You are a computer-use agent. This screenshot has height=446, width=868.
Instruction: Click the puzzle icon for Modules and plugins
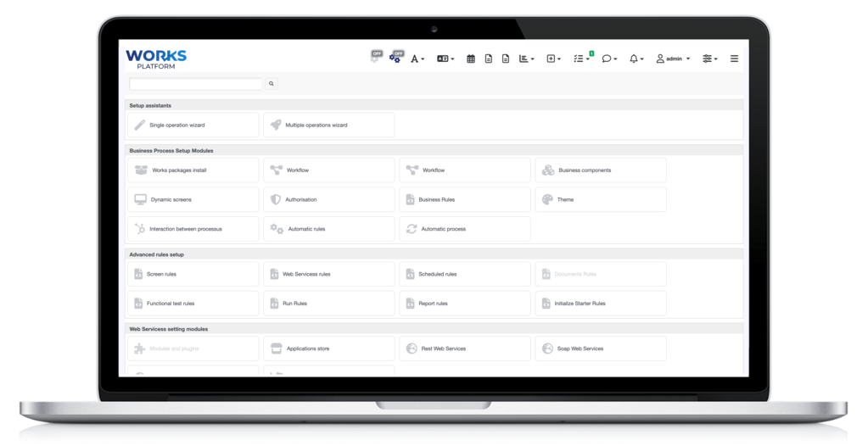[x=139, y=348]
